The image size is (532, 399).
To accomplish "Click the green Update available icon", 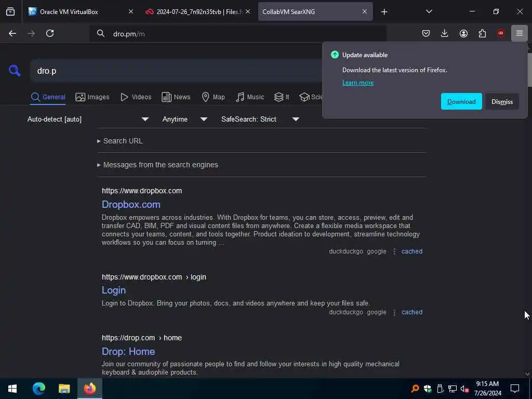I will pyautogui.click(x=335, y=55).
